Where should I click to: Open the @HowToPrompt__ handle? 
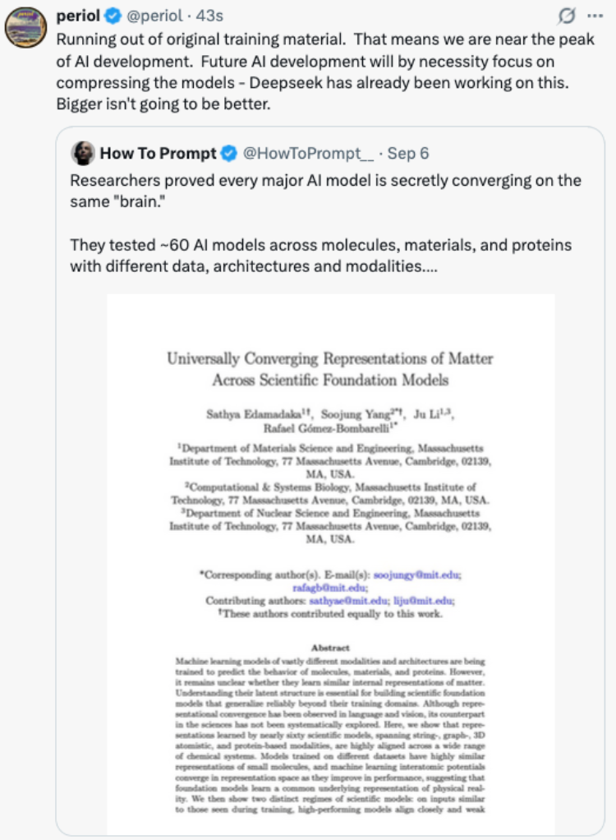(x=308, y=153)
